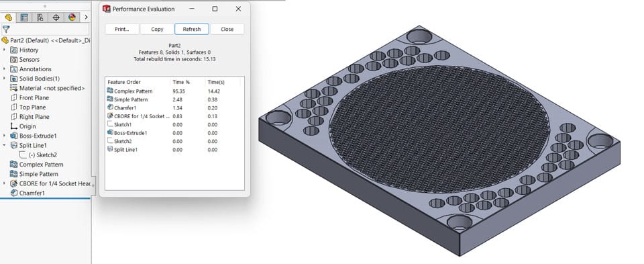
Task: Select the Front Plane icon
Action: (13, 97)
